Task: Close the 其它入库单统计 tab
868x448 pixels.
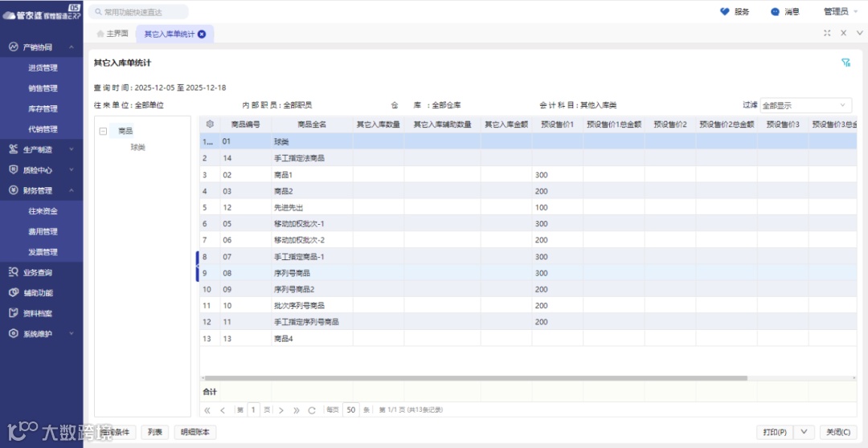Action: point(202,34)
